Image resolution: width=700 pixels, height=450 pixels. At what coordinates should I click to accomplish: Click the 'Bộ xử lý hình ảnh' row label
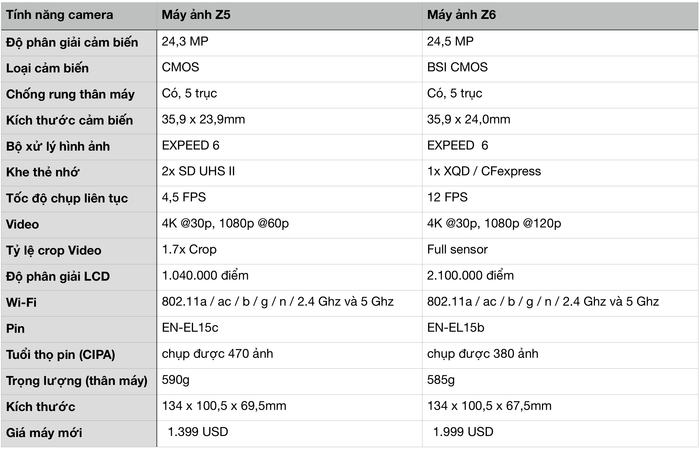click(x=79, y=147)
